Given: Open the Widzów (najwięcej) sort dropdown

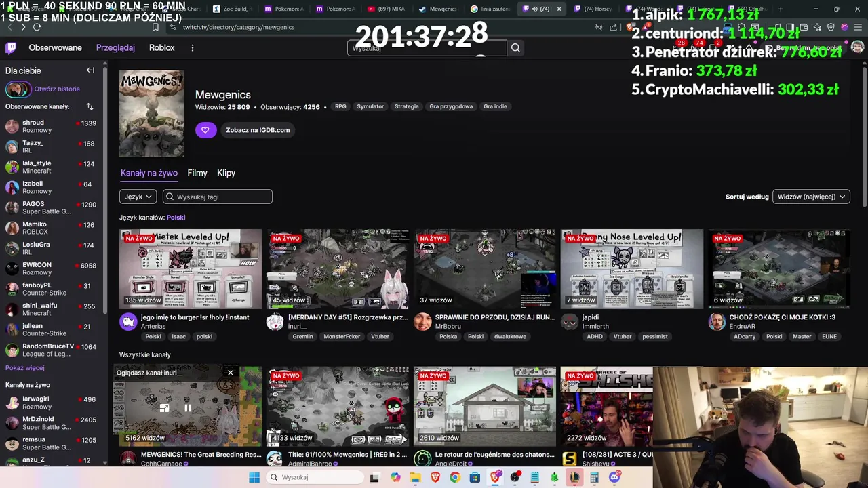Looking at the screenshot, I should click(x=811, y=197).
